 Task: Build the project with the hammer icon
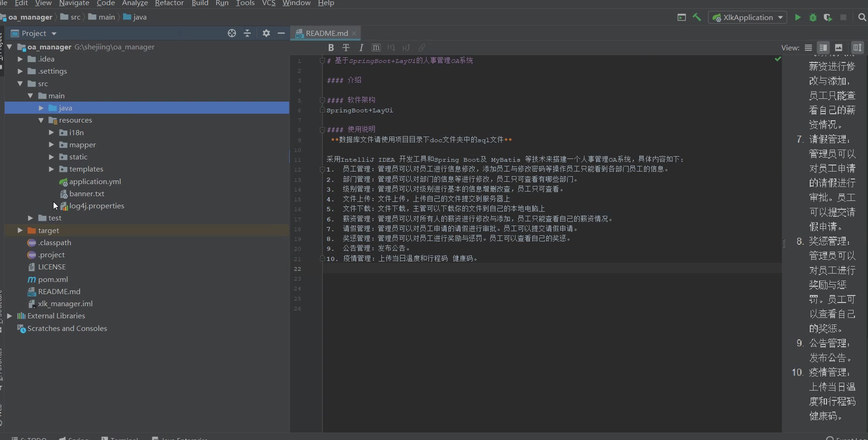tap(697, 17)
